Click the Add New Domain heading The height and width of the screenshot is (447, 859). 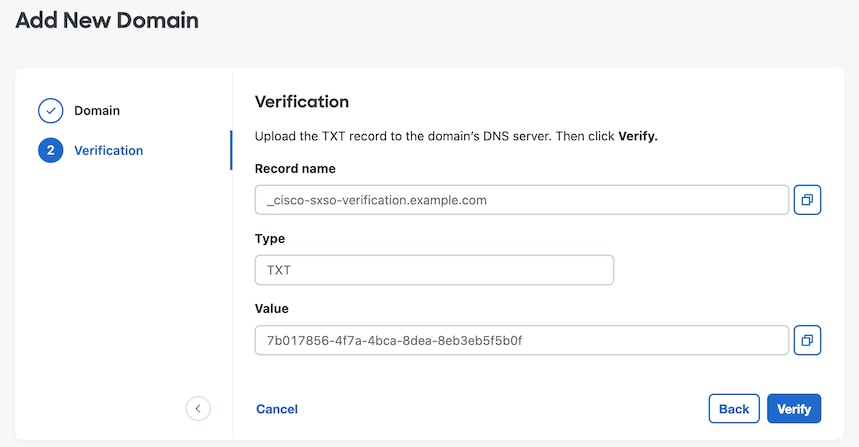coord(107,20)
